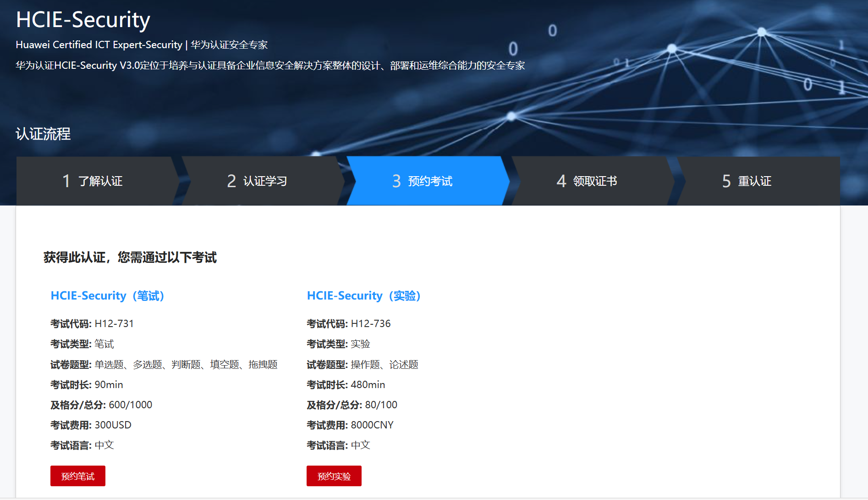Viewport: 868px width, 500px height.
Task: Click 考试语言: 中文 under the 笔试 exam
Action: tap(82, 445)
